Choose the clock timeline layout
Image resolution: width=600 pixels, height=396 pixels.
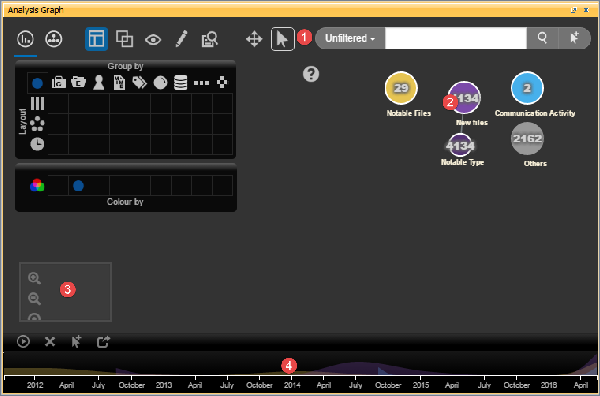coord(37,144)
